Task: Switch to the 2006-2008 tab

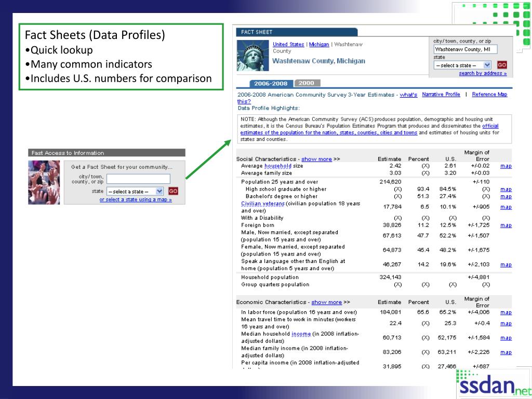Action: click(271, 84)
